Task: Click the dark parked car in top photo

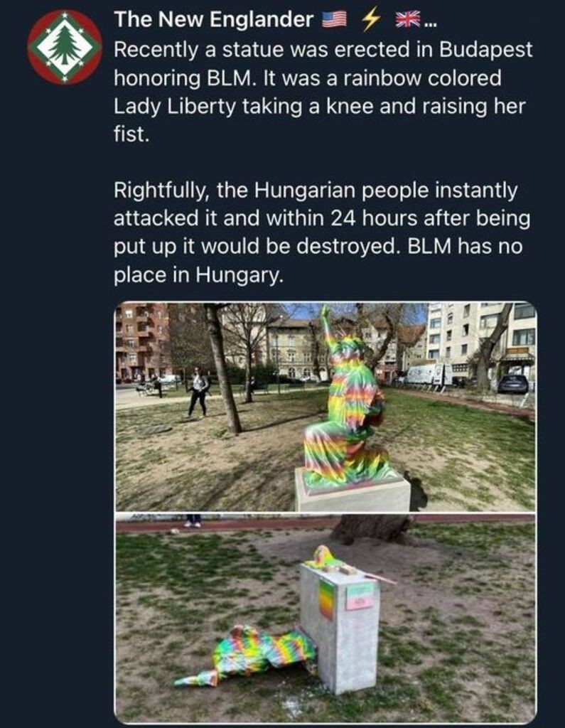Action: click(512, 383)
